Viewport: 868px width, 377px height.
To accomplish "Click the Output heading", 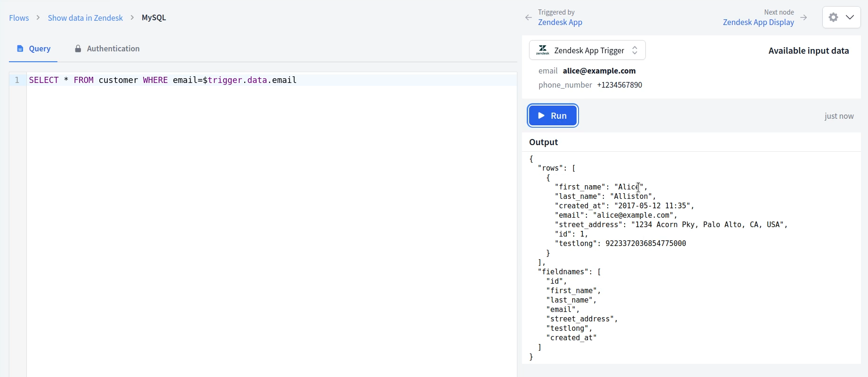I will click(x=543, y=142).
